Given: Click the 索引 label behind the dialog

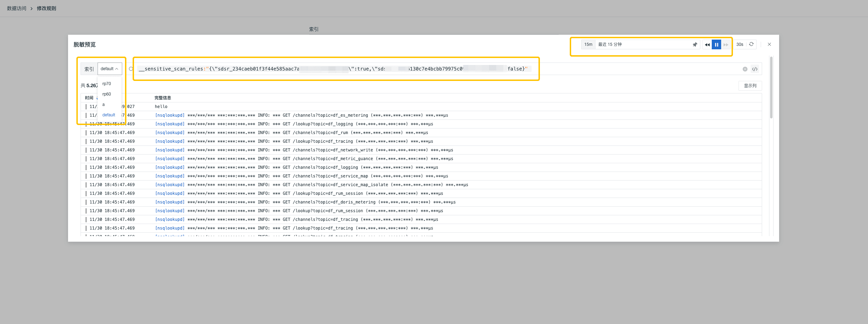Looking at the screenshot, I should 314,29.
